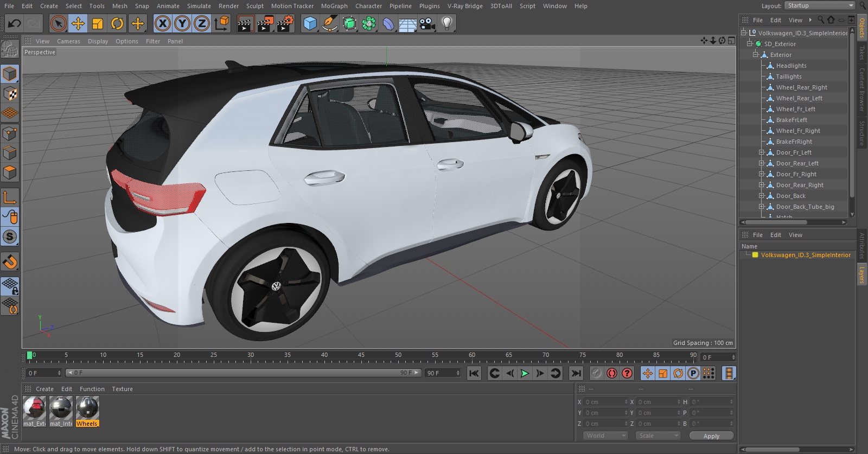
Task: Open the Simulate menu
Action: point(199,6)
